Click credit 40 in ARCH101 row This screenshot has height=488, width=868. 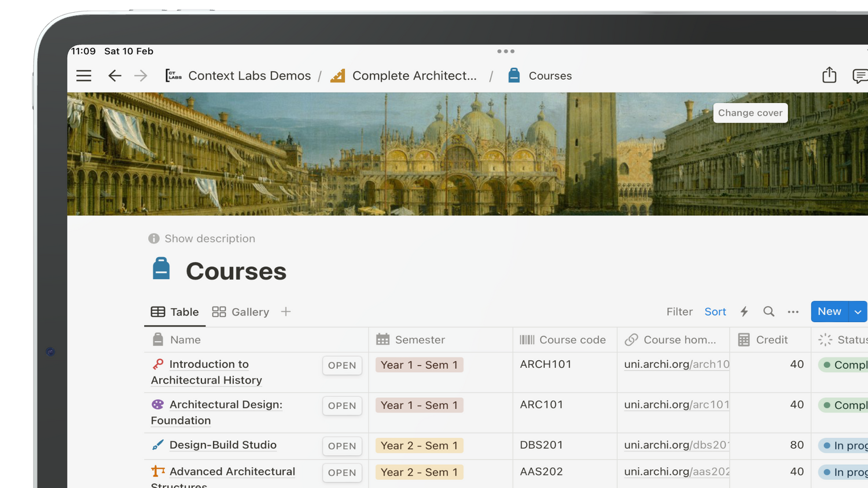(797, 364)
